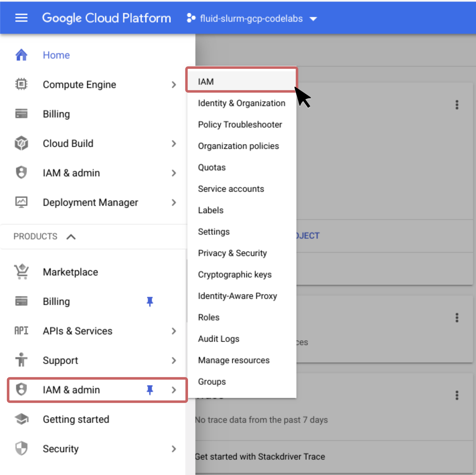Click the Cloud Build icon
This screenshot has width=476, height=475.
point(21,143)
